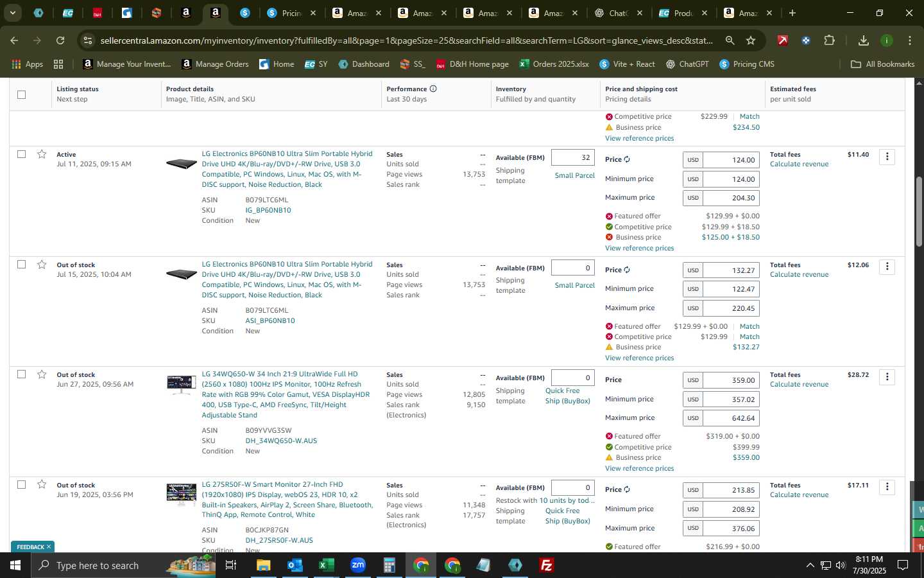Viewport: 924px width, 578px height.
Task: Click the LG 34WQ650-W monitor thumbnail
Action: 181,384
